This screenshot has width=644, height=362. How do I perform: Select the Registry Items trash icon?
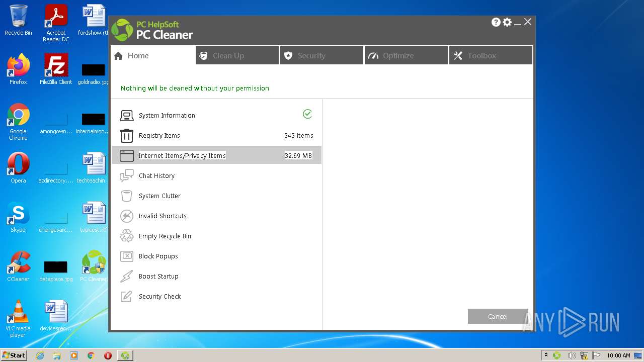click(127, 136)
